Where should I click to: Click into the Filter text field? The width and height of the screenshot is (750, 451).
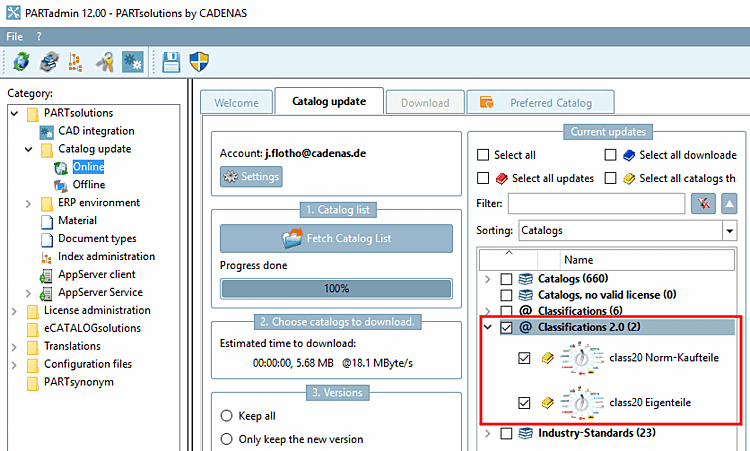pos(596,204)
